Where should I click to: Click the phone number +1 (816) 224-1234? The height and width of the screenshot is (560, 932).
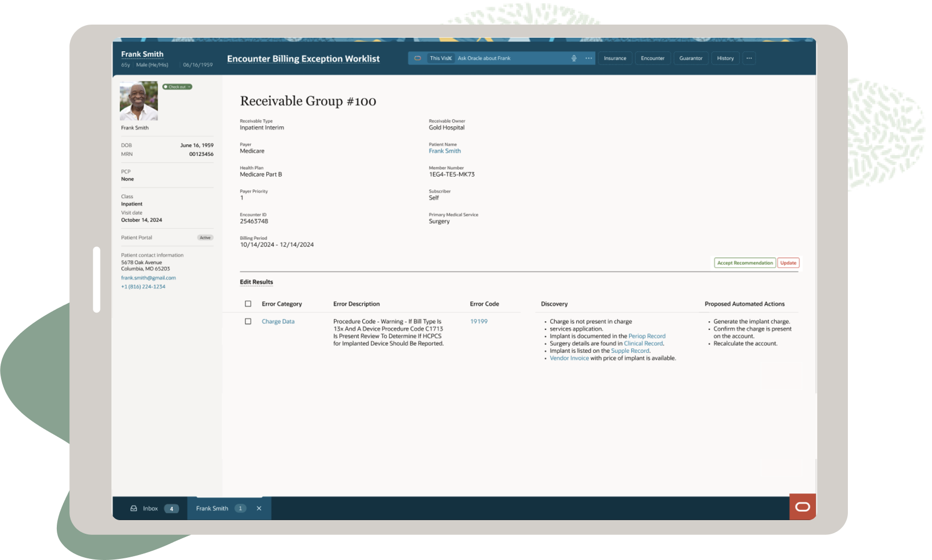point(143,287)
